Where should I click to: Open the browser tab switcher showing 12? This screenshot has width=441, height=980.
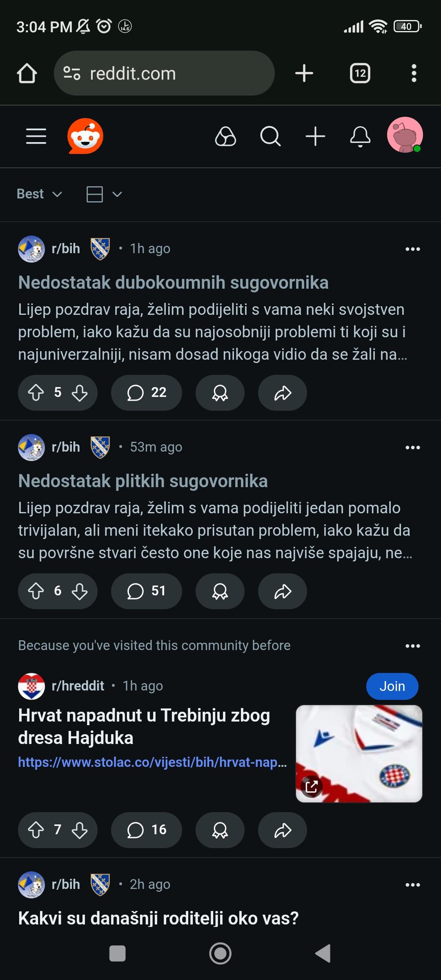click(x=360, y=73)
